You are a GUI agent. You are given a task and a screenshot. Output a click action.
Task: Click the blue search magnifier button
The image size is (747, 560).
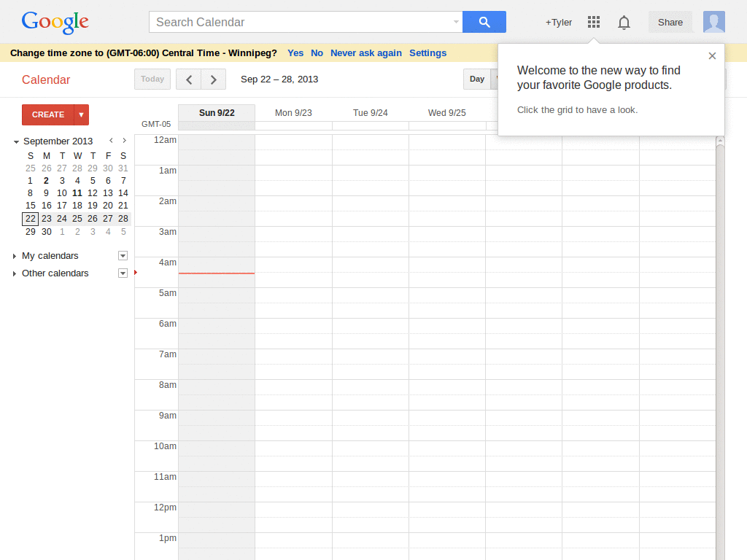coord(484,22)
